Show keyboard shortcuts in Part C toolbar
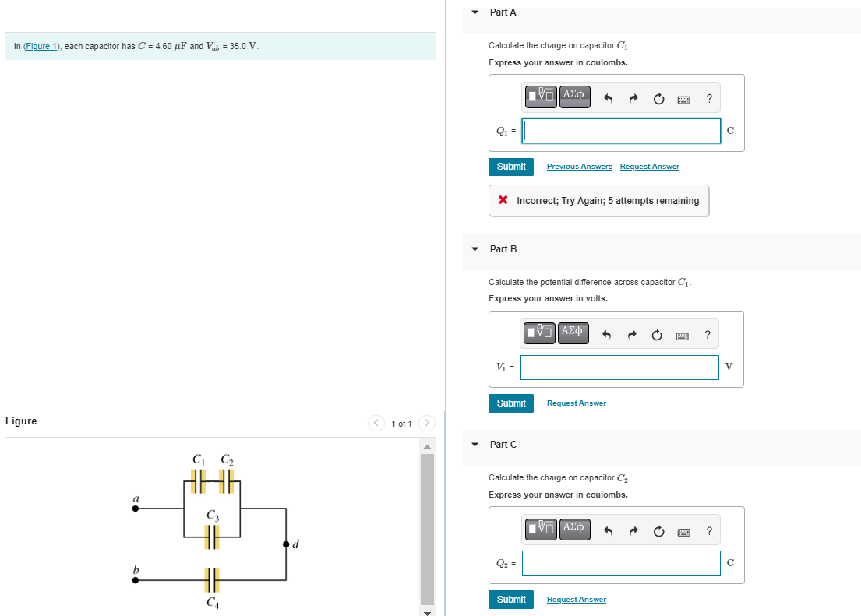861x616 pixels. point(683,532)
